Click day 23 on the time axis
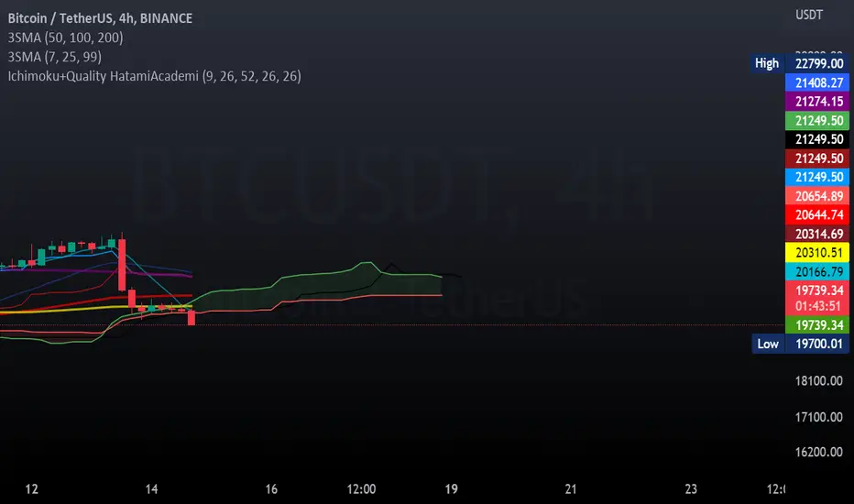Image resolution: width=854 pixels, height=504 pixels. 691,489
